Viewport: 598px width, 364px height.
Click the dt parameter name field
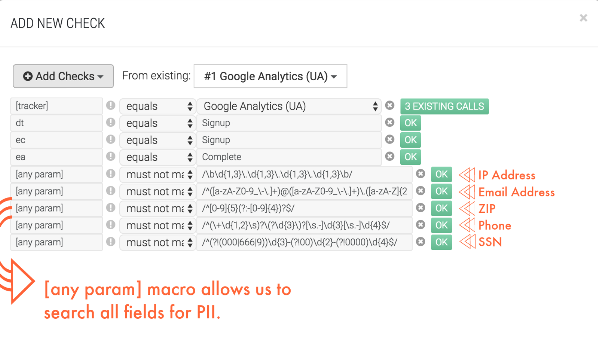57,123
